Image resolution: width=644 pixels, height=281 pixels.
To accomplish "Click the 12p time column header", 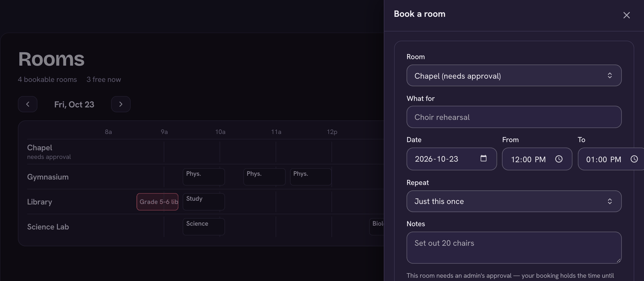I will coord(332,132).
